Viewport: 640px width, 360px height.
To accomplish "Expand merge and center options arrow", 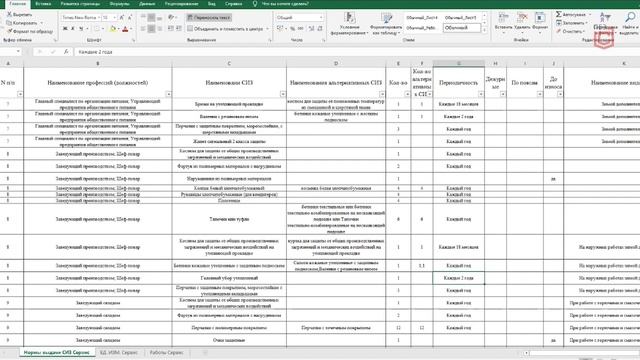I will coord(268,29).
